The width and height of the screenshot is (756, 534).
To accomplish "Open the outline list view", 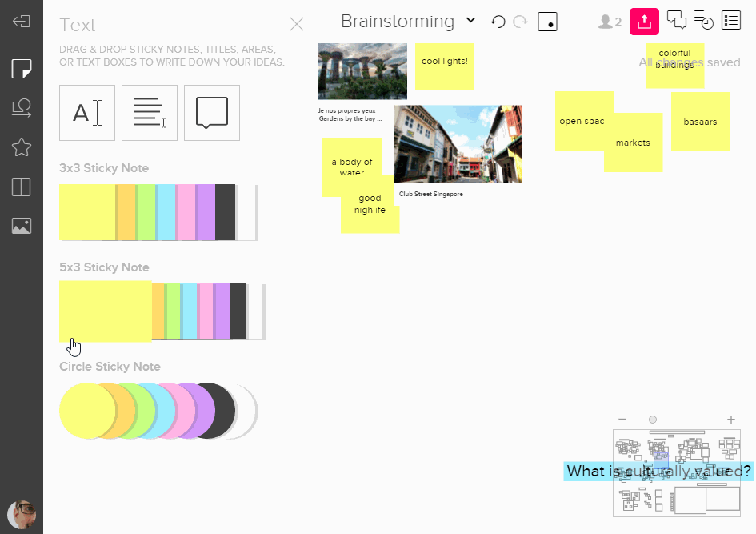I will point(731,22).
